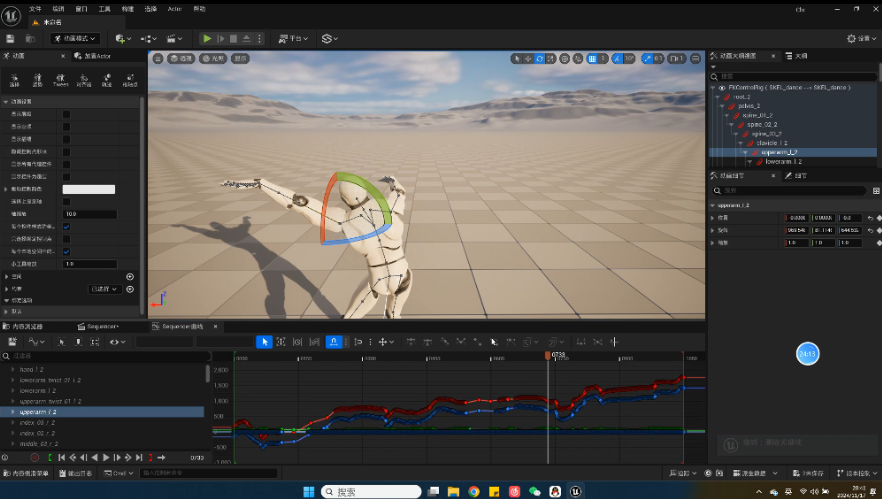This screenshot has height=499, width=882.
Task: Switch to the Details tab with pencil icon
Action: [x=796, y=176]
